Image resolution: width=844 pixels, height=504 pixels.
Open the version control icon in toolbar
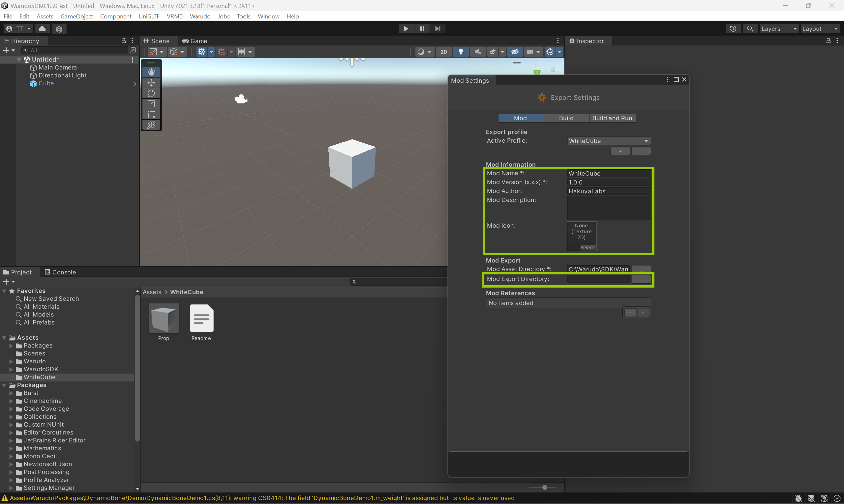tap(59, 29)
